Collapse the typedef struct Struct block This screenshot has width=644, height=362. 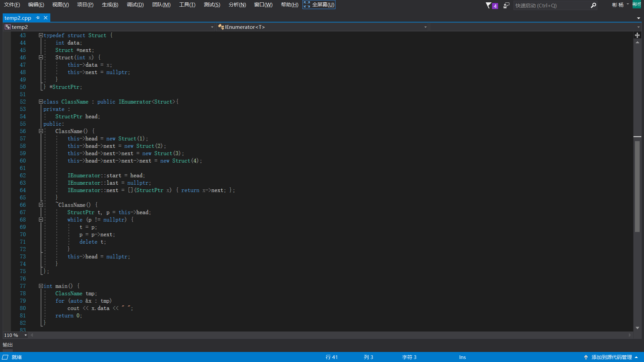click(41, 35)
